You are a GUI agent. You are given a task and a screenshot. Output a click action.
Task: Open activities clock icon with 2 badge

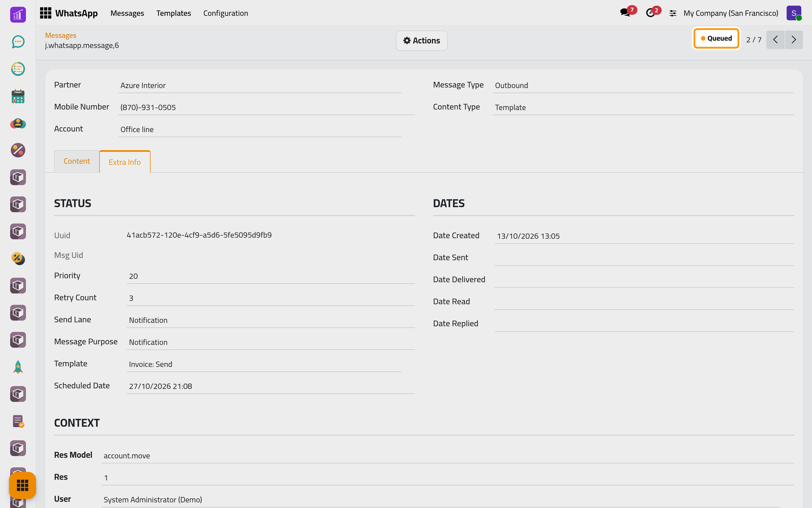[x=653, y=12]
